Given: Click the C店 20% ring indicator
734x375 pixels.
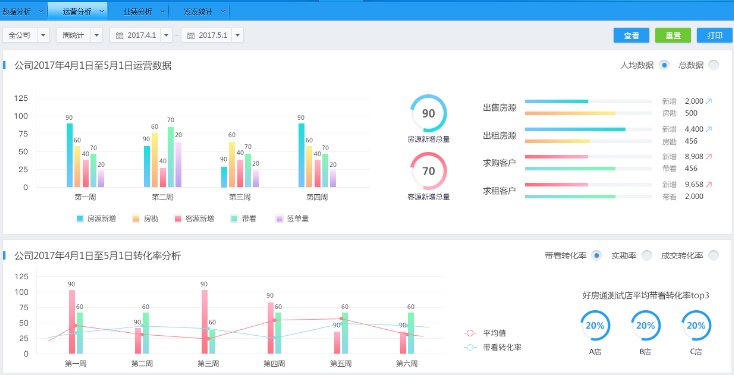Looking at the screenshot, I should [696, 326].
